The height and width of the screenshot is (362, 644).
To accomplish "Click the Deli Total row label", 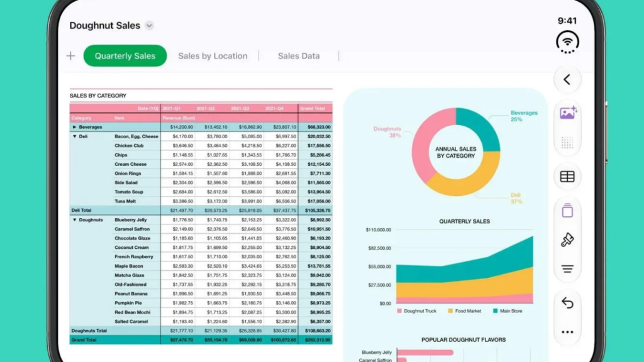I will point(81,210).
